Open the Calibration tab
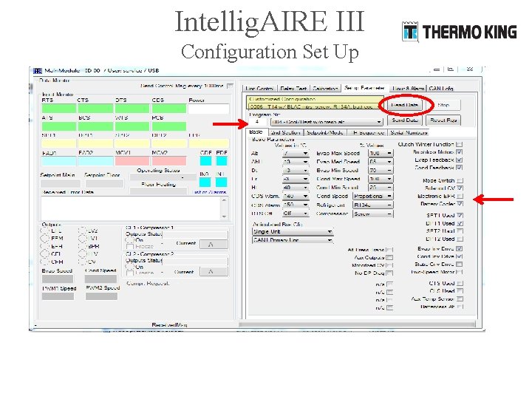 click(325, 88)
